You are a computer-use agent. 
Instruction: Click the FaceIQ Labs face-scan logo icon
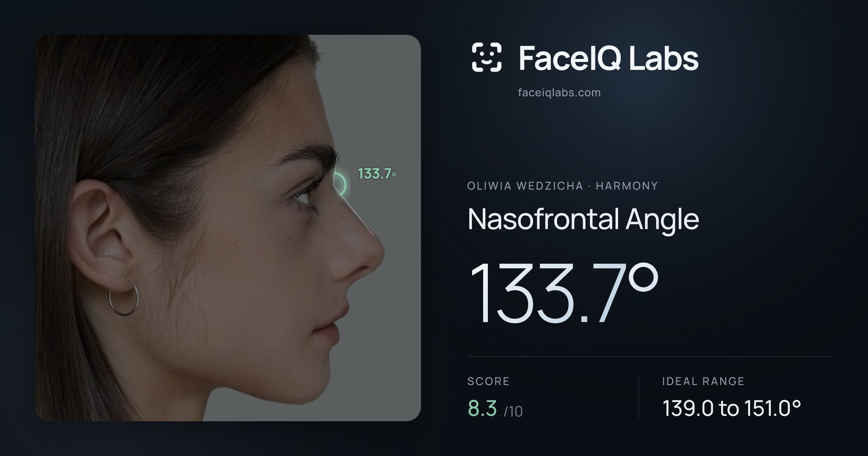tap(487, 57)
